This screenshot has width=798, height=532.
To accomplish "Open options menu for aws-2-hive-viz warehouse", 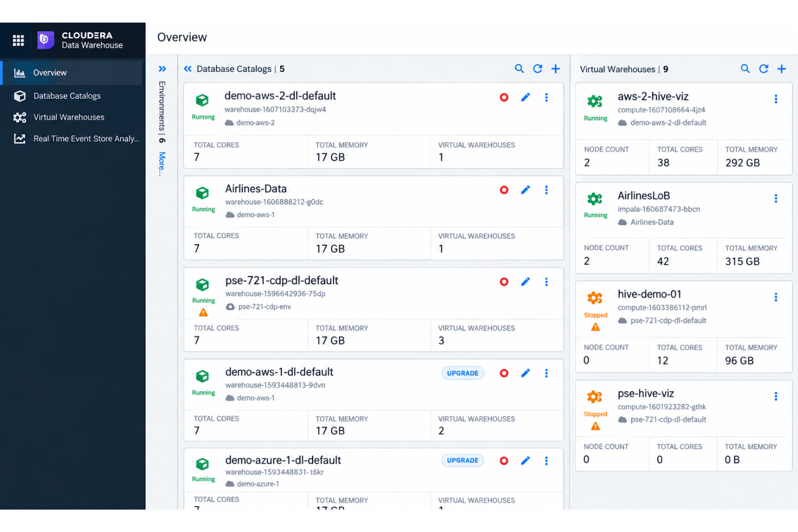I will (776, 99).
